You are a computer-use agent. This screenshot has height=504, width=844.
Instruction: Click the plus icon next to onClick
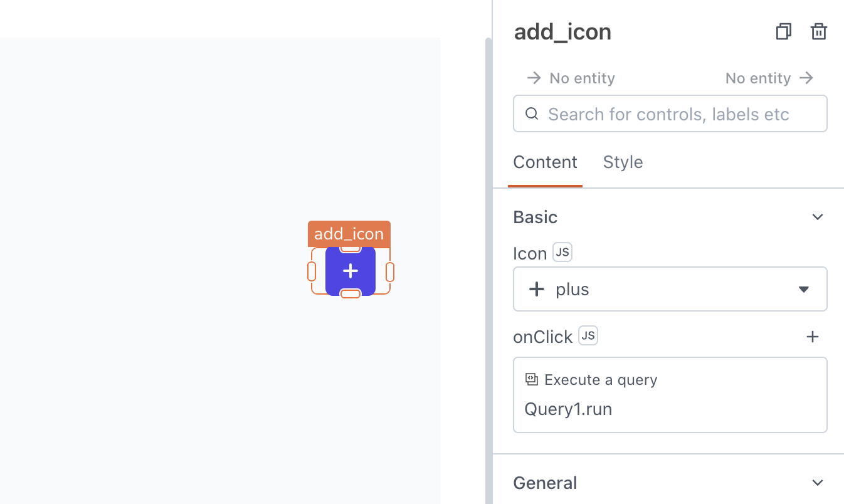(813, 337)
